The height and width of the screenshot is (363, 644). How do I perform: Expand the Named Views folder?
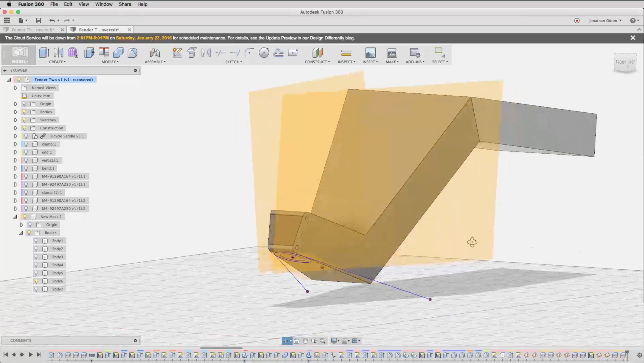(16, 88)
